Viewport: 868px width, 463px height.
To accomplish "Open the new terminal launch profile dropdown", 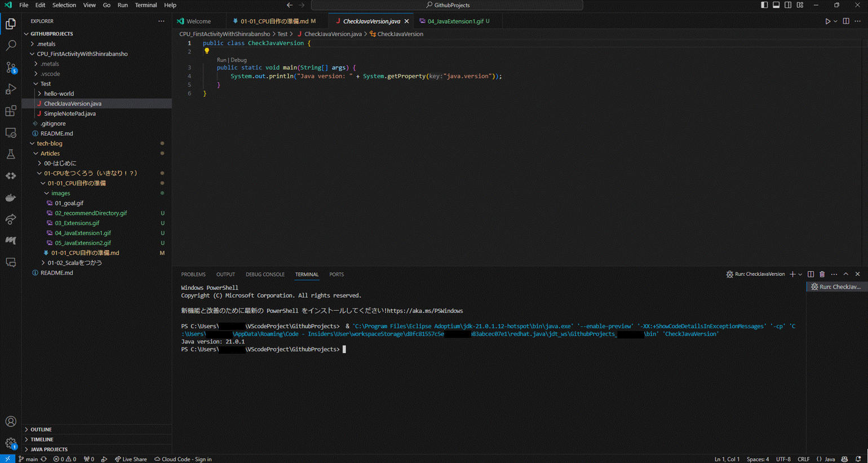I will tap(800, 275).
